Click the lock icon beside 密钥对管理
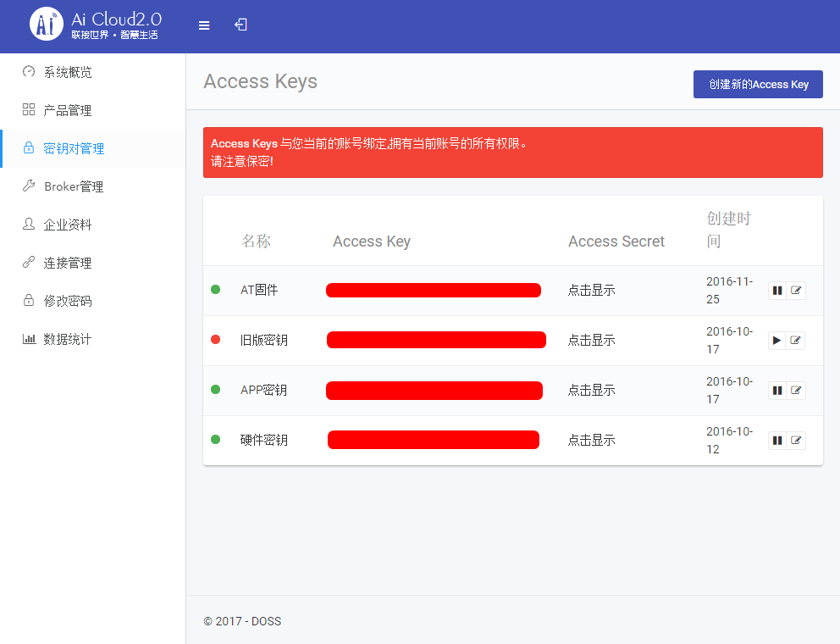The image size is (840, 644). (x=29, y=148)
